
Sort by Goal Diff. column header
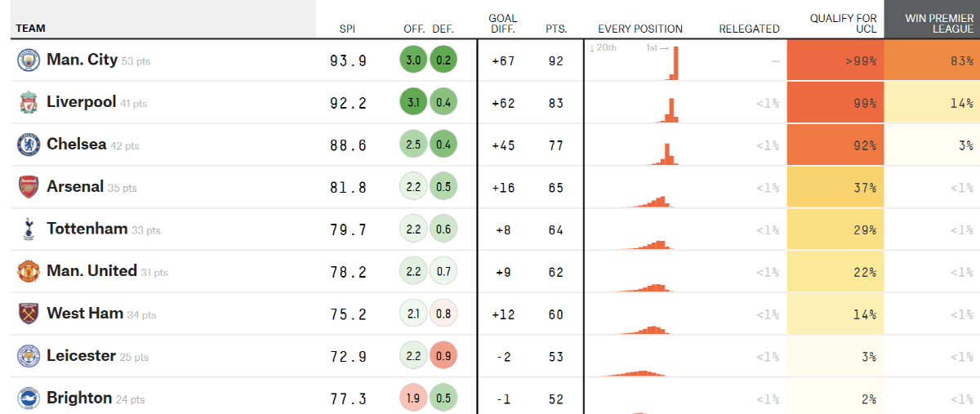click(x=502, y=23)
